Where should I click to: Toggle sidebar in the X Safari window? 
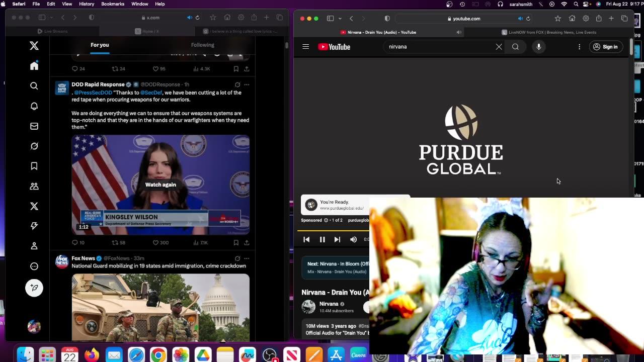point(42,18)
